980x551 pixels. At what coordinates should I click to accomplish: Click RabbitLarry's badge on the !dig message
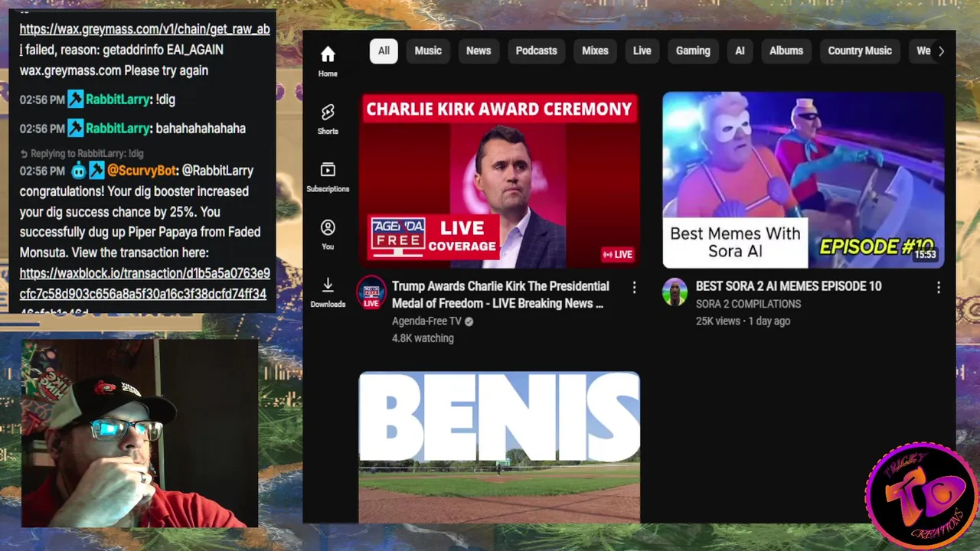pos(75,99)
